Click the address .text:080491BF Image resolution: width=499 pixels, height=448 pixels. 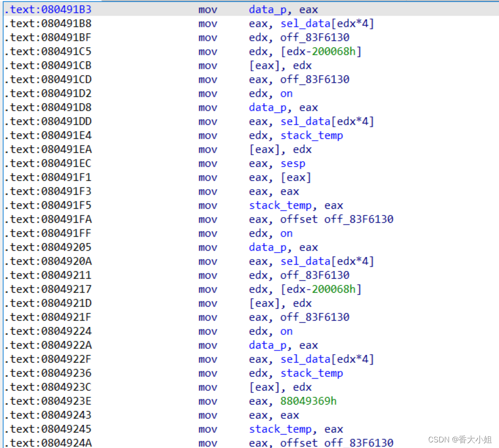(48, 38)
